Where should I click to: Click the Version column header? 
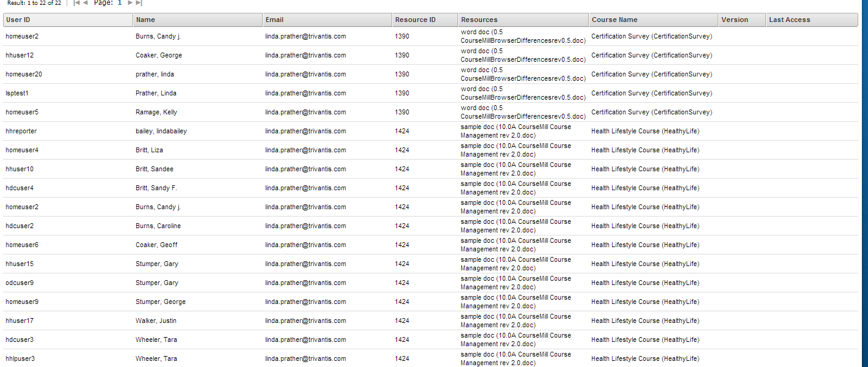(742, 20)
